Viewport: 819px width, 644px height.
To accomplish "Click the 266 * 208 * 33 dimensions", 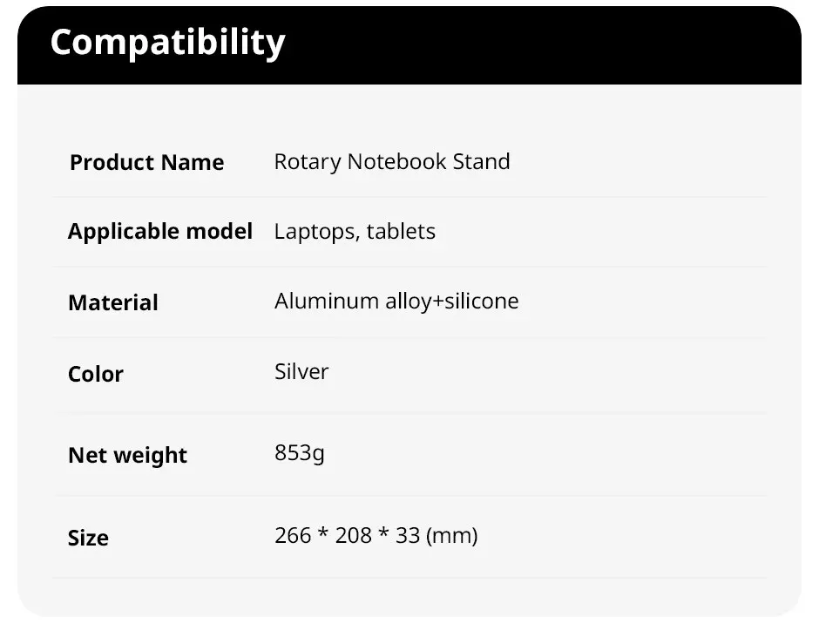I will [348, 535].
